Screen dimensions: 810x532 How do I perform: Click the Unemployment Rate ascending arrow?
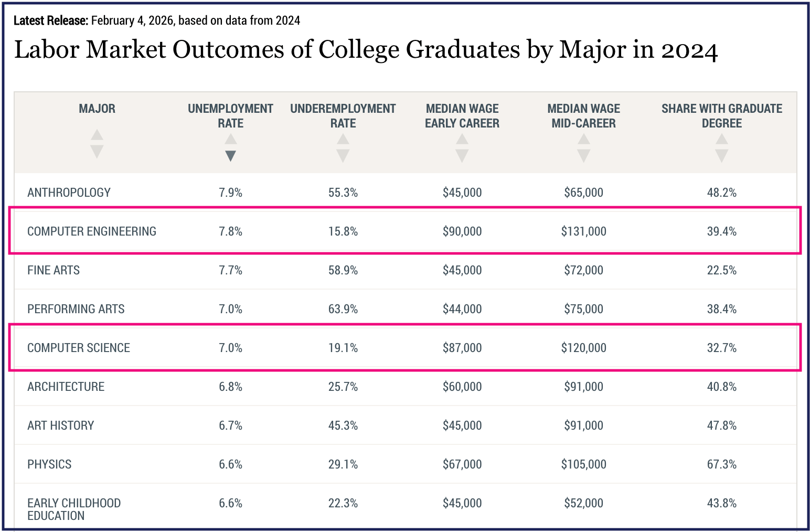pos(230,140)
